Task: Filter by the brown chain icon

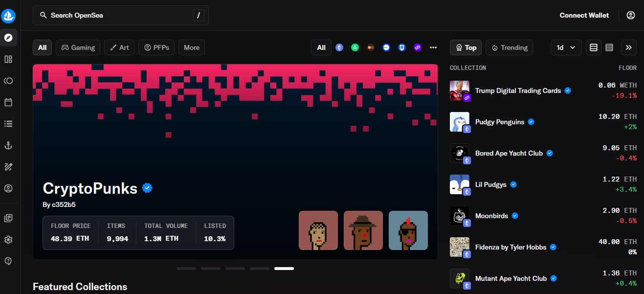Action: pos(371,47)
